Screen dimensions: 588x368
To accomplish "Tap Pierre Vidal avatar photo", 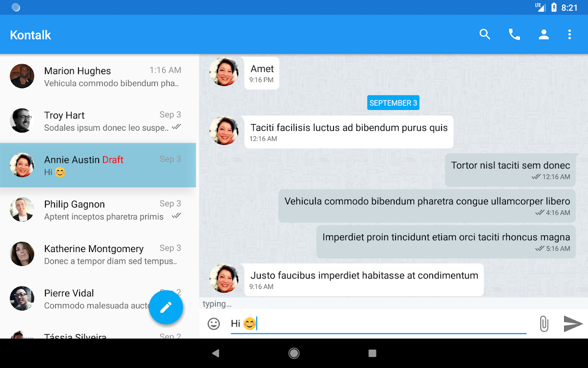I will click(x=22, y=299).
